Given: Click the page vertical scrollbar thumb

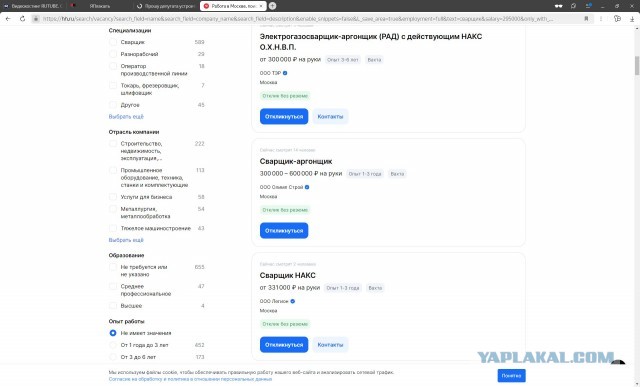Looking at the screenshot, I should (637, 65).
